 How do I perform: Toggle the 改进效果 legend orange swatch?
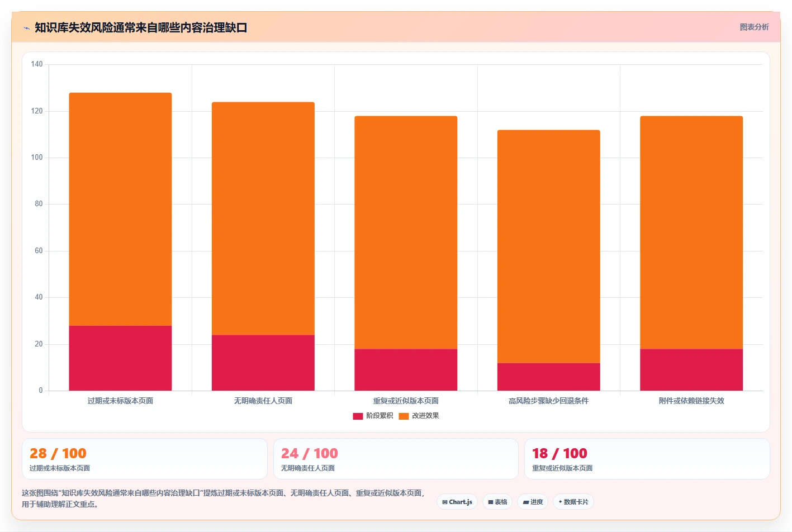coord(404,416)
